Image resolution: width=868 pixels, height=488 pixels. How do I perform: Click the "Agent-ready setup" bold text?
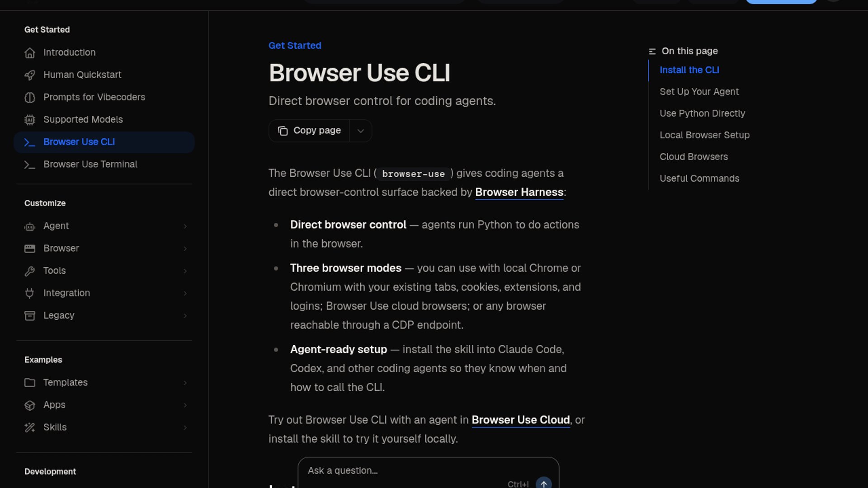click(339, 349)
